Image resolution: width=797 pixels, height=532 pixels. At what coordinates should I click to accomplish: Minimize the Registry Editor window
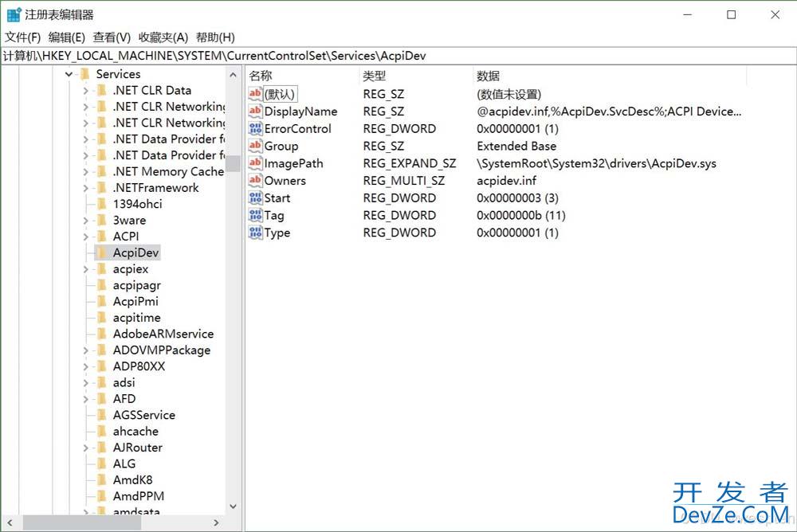tap(687, 15)
